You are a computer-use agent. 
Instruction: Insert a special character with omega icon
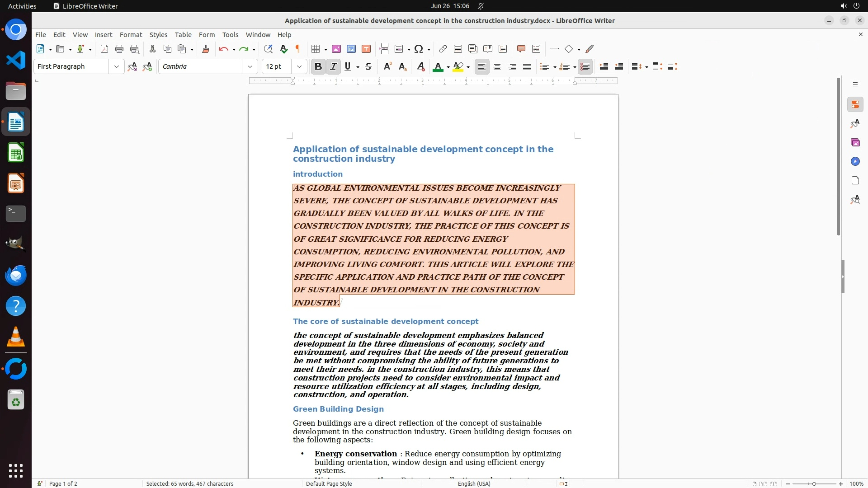419,49
